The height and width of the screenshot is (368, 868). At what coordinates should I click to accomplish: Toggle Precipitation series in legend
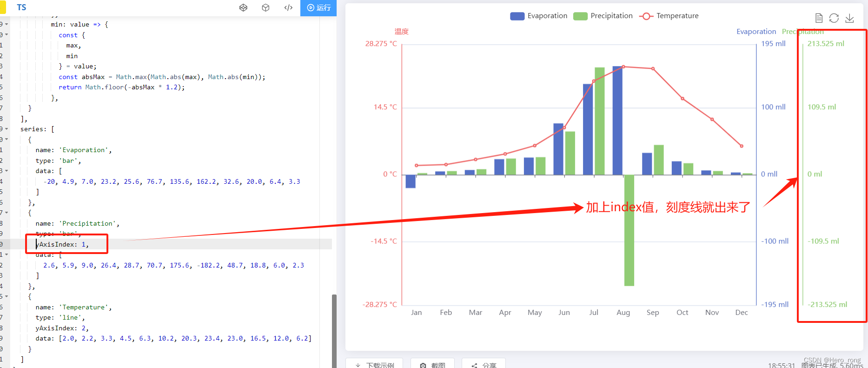click(603, 16)
